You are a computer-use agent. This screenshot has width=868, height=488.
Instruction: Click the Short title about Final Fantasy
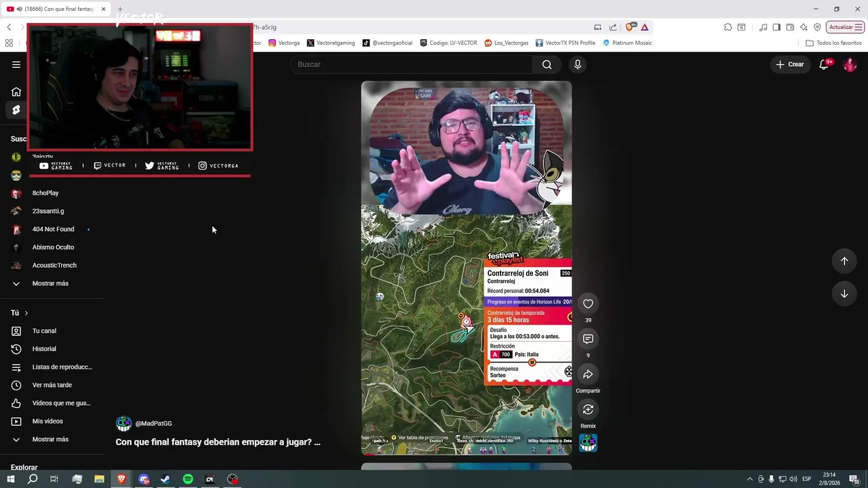[x=218, y=442]
